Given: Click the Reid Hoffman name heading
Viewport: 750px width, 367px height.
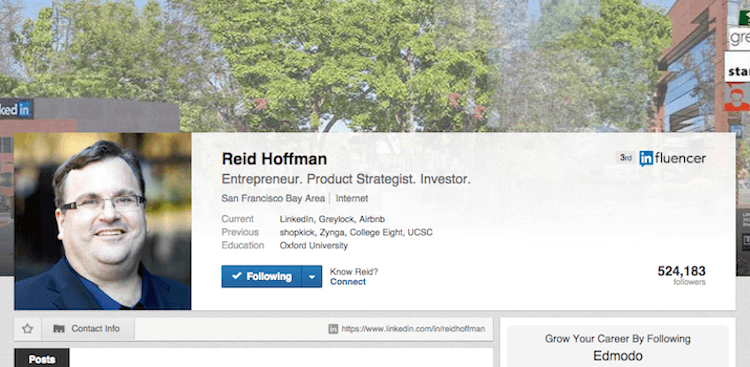Looking at the screenshot, I should [x=274, y=159].
